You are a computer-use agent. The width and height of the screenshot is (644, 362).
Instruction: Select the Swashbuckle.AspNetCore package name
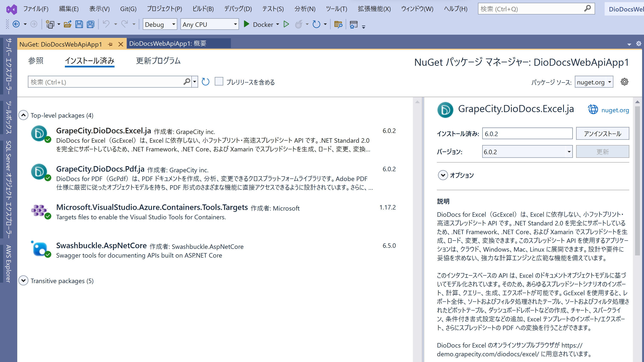point(101,246)
